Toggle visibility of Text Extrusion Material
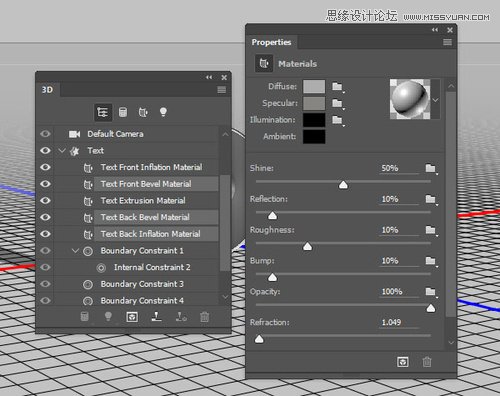The height and width of the screenshot is (396, 500). point(45,201)
